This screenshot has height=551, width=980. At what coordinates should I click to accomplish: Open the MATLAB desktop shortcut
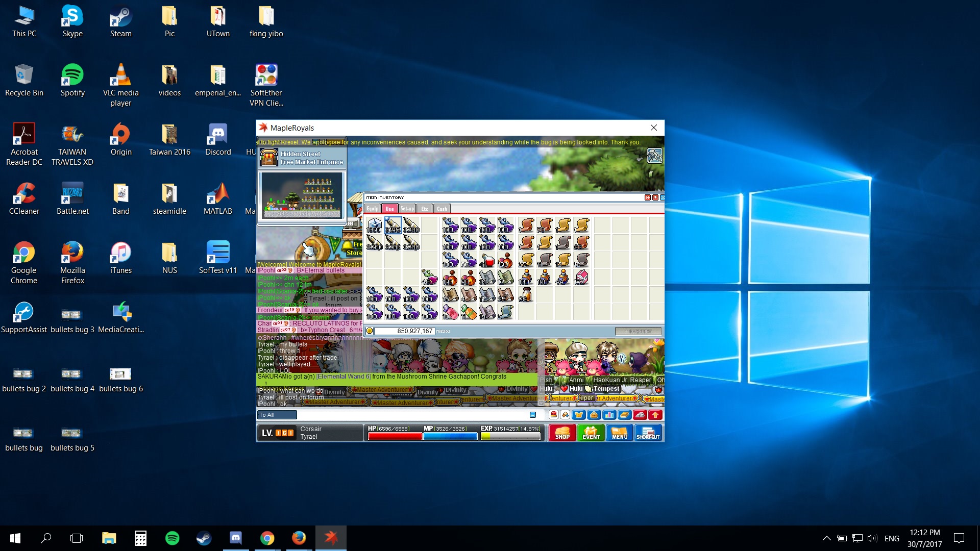pos(218,198)
